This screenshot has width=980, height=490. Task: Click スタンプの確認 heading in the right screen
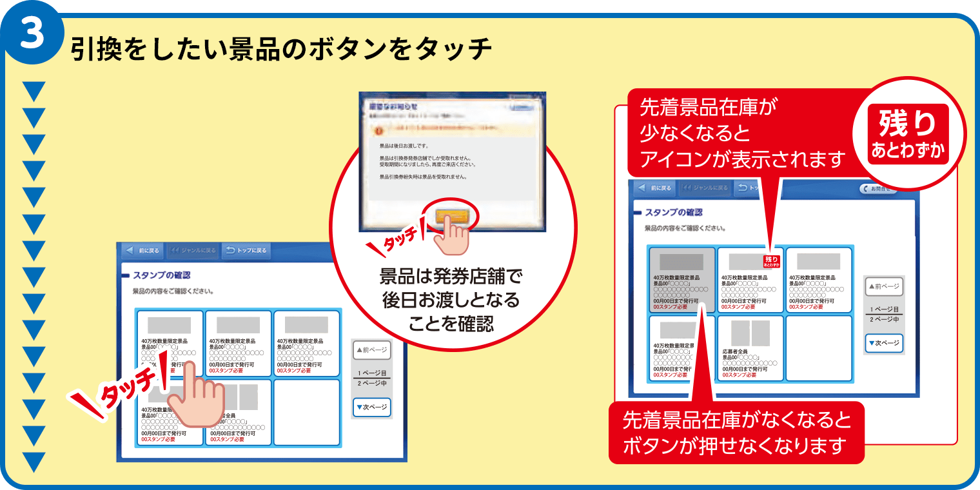coord(673,211)
